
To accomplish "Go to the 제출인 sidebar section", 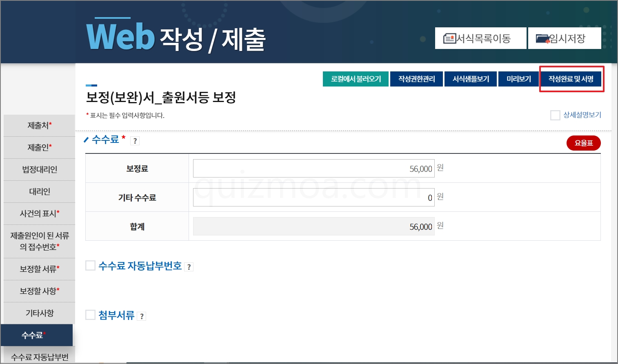I will (39, 148).
